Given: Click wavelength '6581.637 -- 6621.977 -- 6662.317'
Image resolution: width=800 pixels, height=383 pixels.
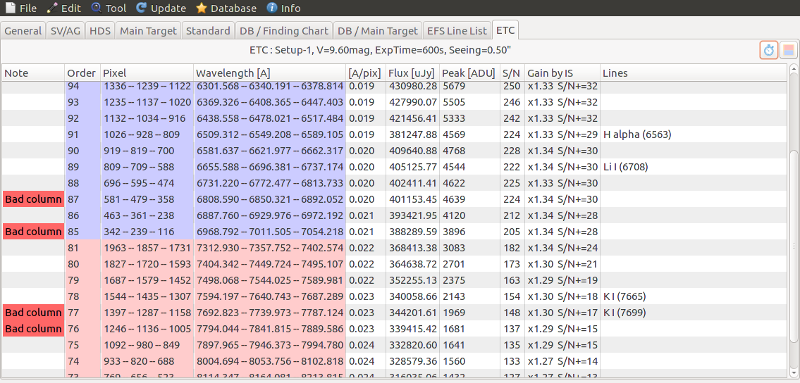Looking at the screenshot, I should pyautogui.click(x=270, y=150).
